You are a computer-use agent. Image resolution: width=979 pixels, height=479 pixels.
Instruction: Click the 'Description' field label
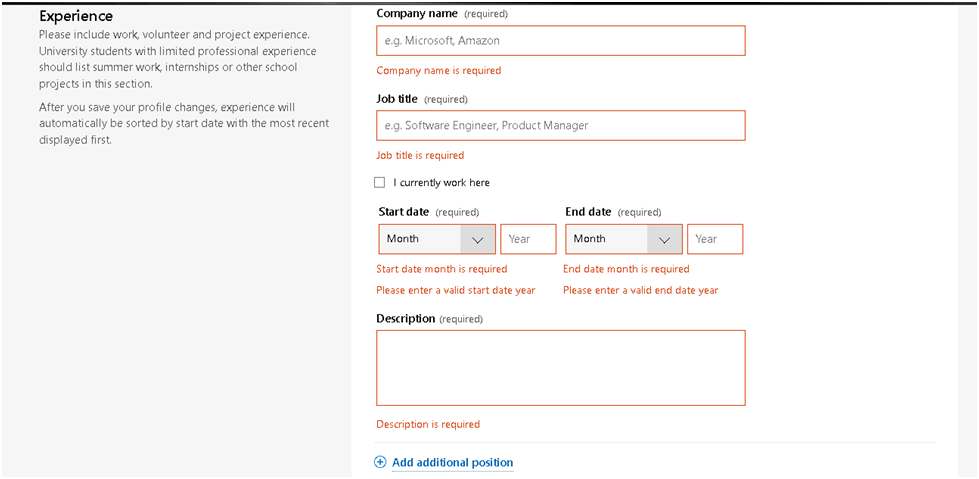406,319
